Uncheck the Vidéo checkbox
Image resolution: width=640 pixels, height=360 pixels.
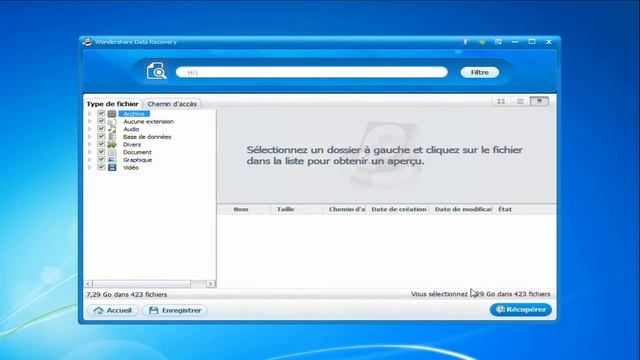[101, 167]
